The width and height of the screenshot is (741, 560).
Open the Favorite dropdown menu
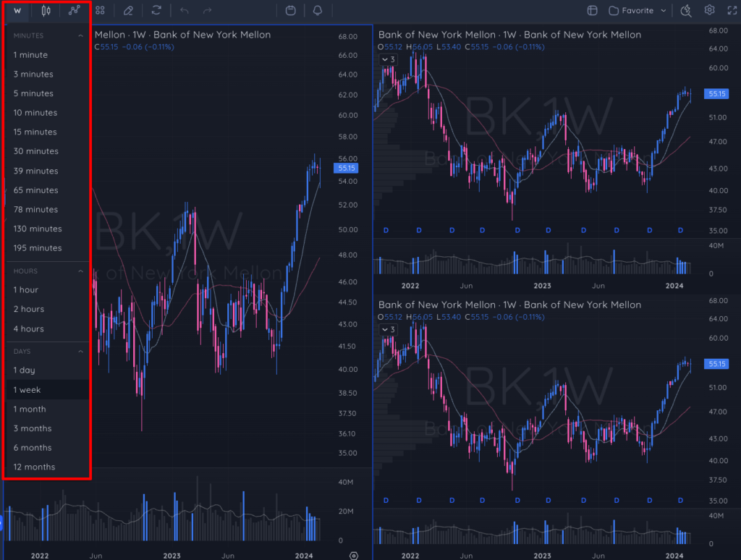tap(638, 10)
